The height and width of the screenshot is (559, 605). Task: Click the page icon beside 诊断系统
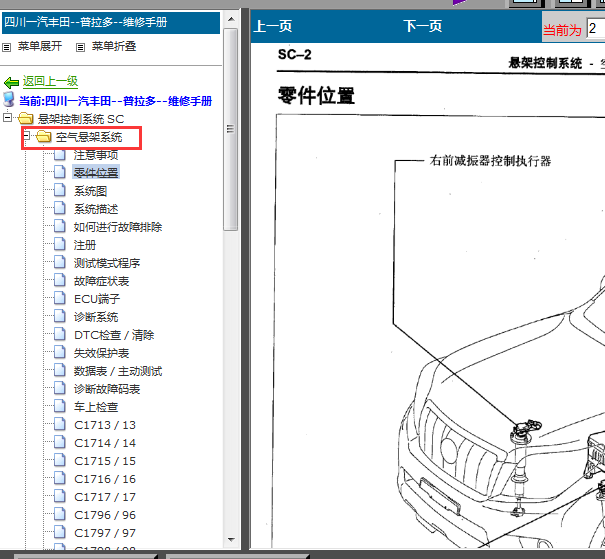[x=59, y=316]
